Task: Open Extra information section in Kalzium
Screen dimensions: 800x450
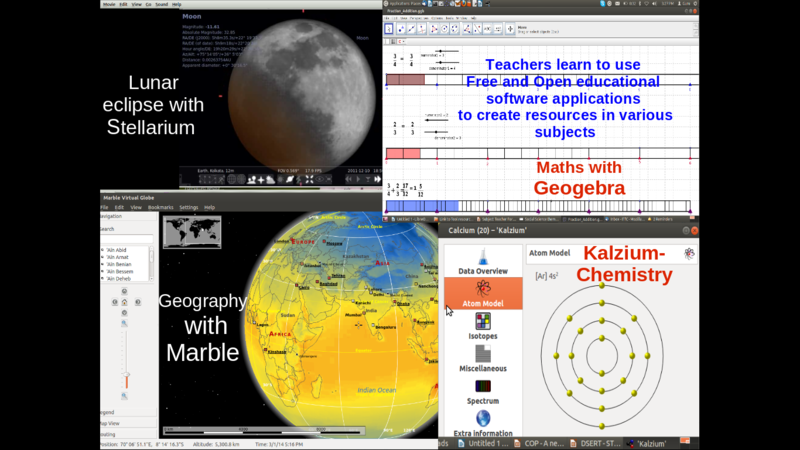Action: point(483,423)
